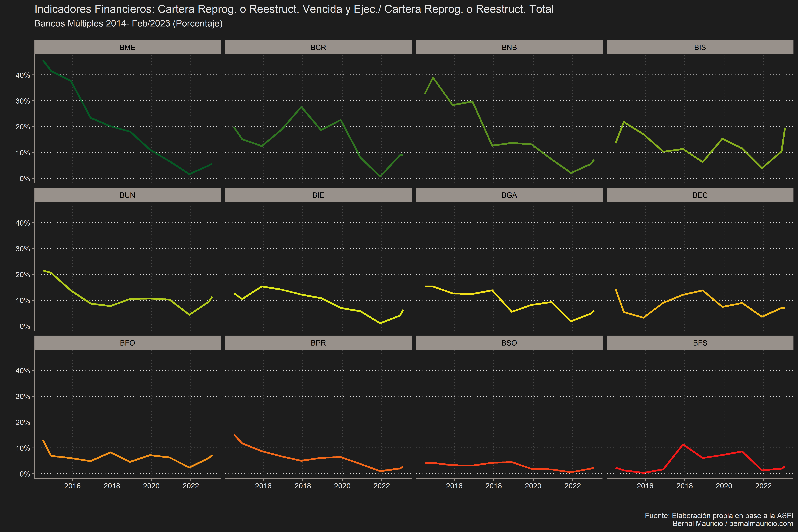Viewport: 798px width, 532px height.
Task: Click the 2016 axis label under BFO
Action: click(72, 486)
